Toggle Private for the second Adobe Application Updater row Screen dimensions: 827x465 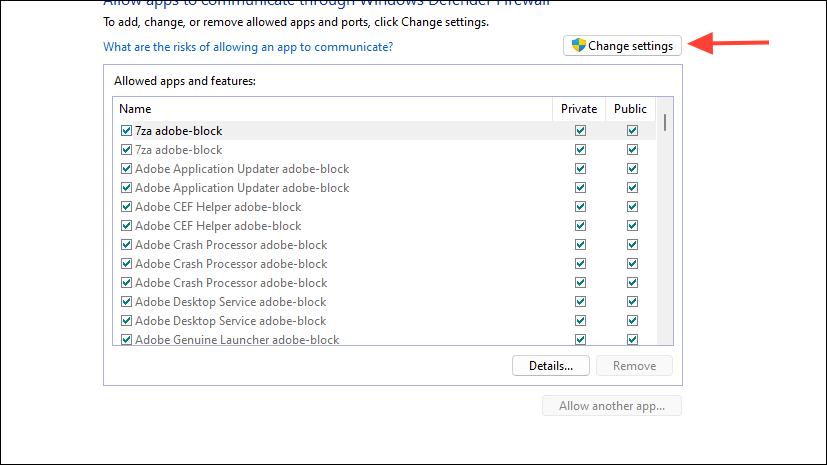(x=580, y=188)
